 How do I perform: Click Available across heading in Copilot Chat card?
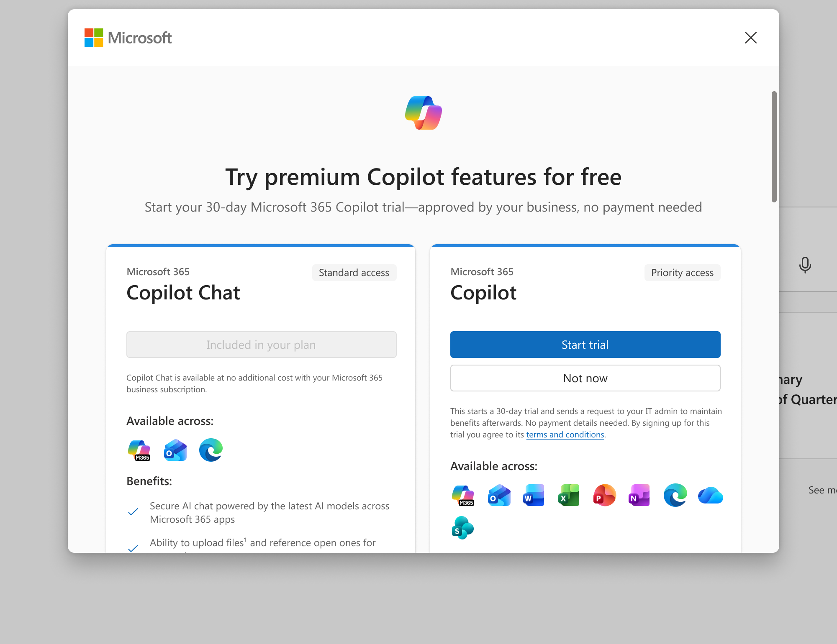tap(170, 421)
